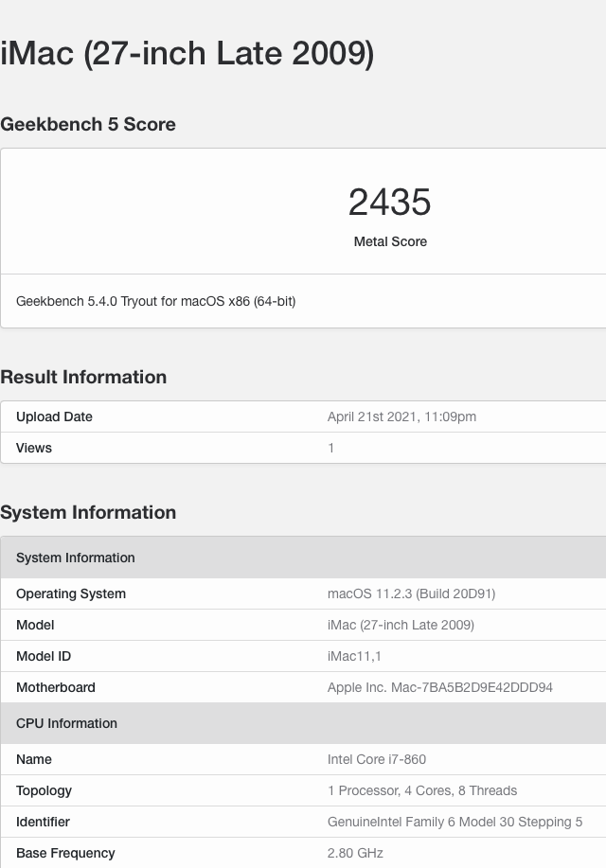Select the iMac (27-inch Late 2009) model value
The height and width of the screenshot is (868, 606).
[x=401, y=625]
